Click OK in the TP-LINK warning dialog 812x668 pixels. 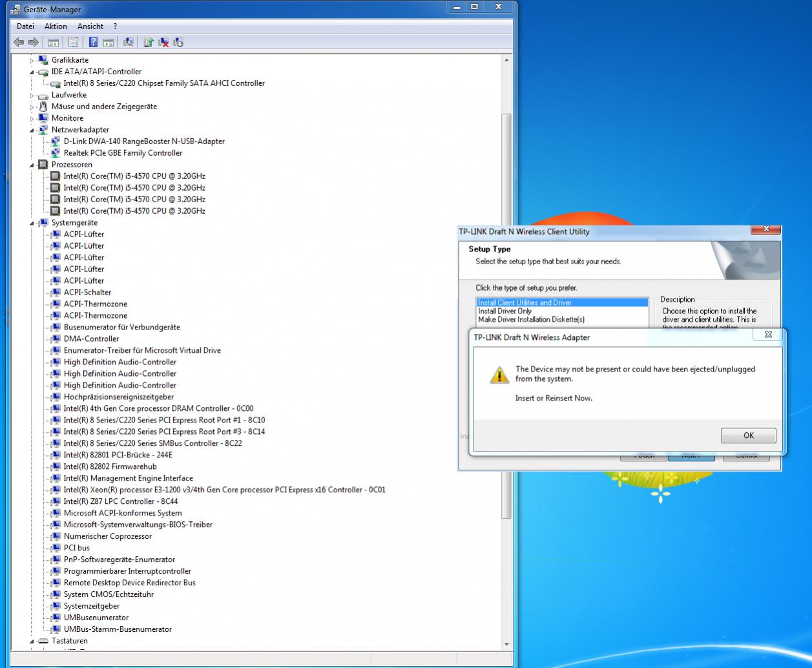749,435
